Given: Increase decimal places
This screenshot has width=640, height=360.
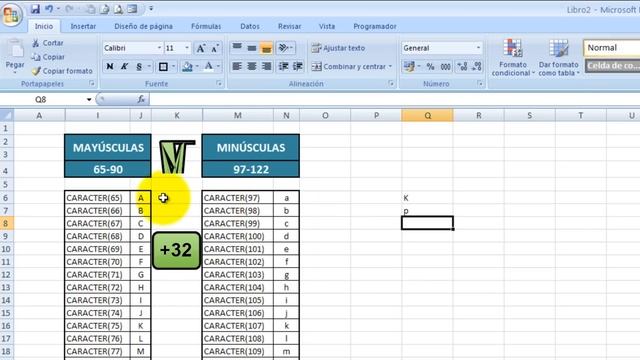Looking at the screenshot, I should [462, 66].
